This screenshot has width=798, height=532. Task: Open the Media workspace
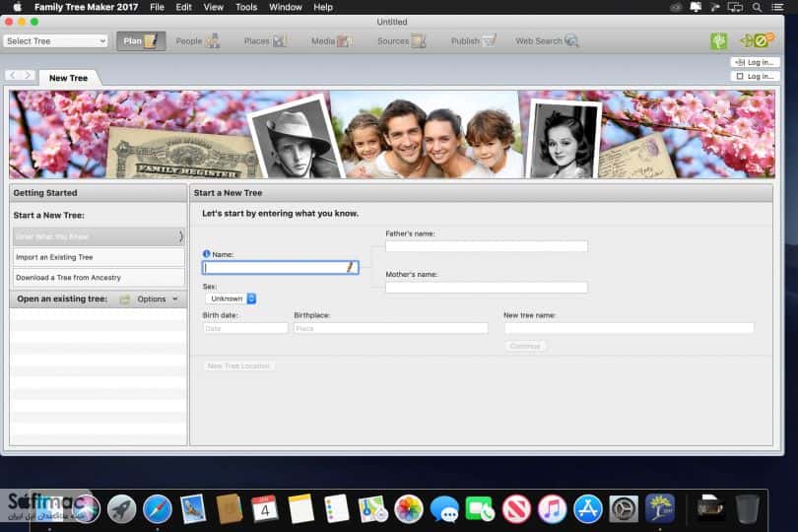[332, 41]
